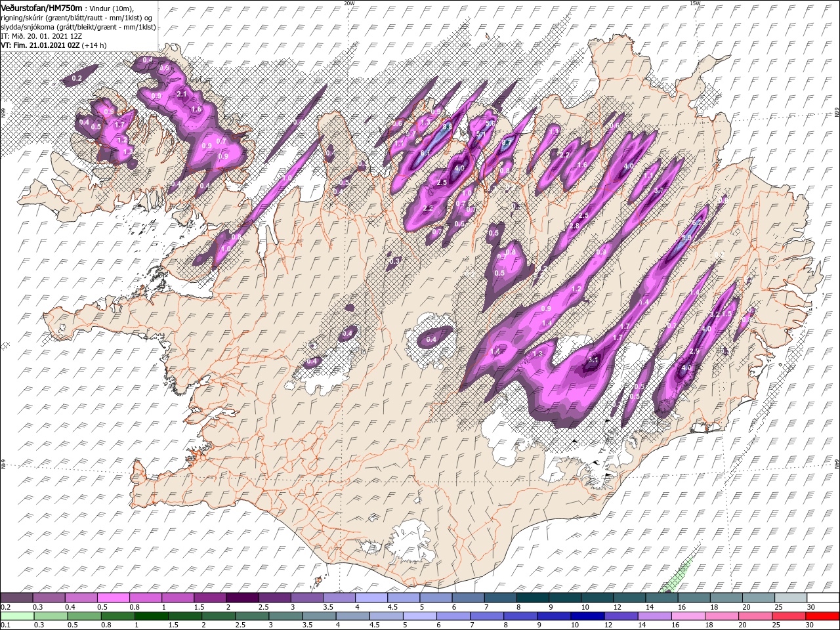
Task: Click the 2.8 precipitation value on map
Action: (575, 226)
